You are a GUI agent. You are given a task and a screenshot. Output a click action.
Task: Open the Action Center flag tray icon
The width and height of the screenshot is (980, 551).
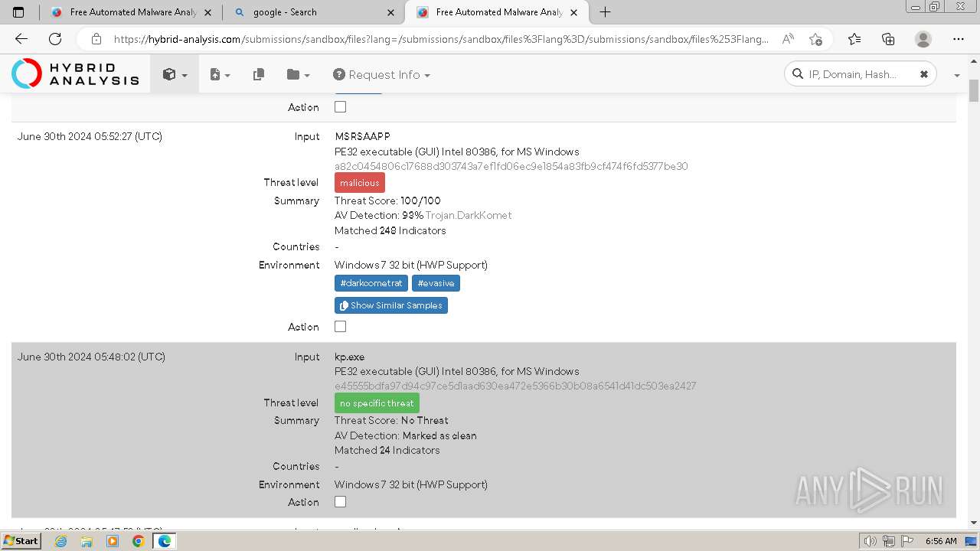907,541
